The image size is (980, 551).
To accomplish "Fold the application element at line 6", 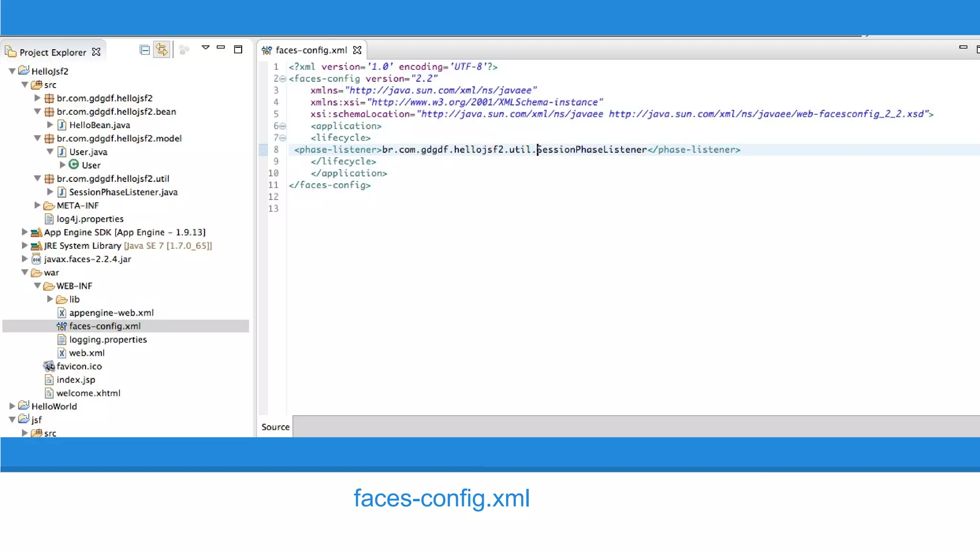I will [x=282, y=126].
